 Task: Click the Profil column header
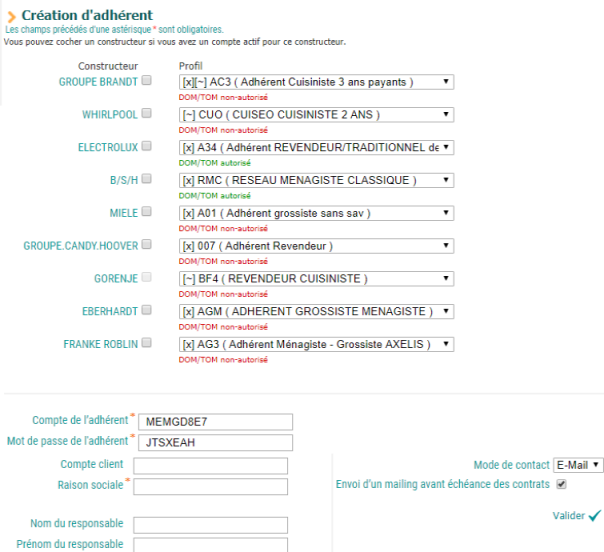191,66
